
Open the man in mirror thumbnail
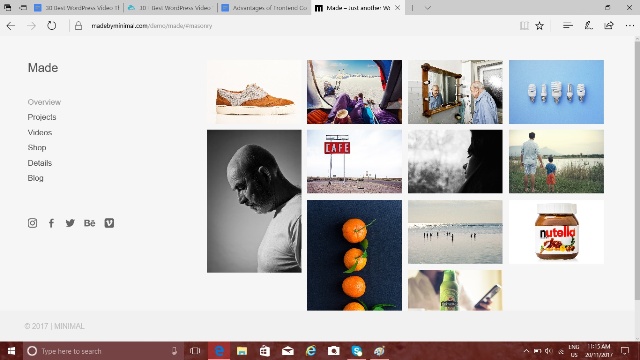coord(455,92)
